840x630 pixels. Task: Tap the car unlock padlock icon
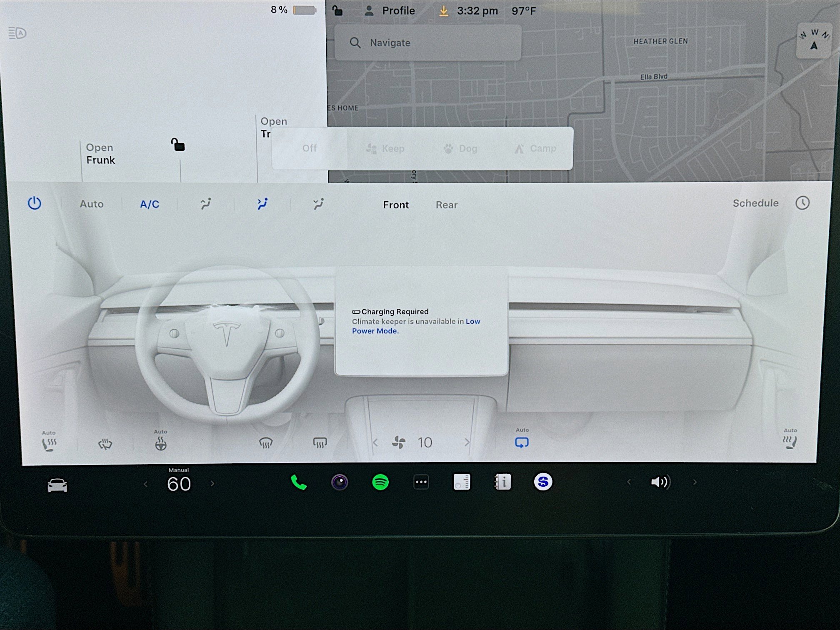coord(178,145)
